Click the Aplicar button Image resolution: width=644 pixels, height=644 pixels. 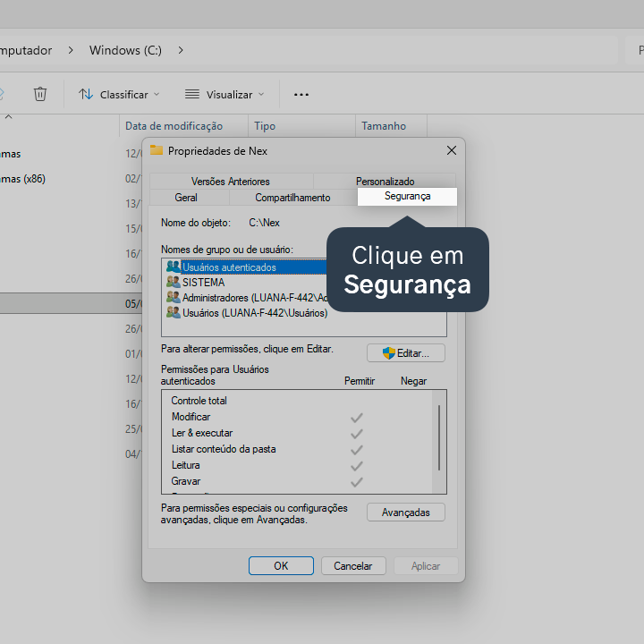(x=426, y=565)
